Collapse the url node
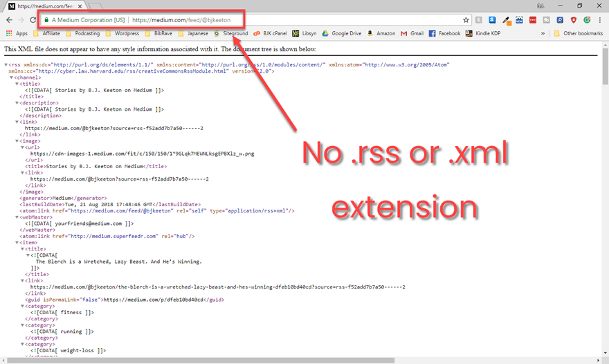Viewport: 609px width, 364px height. point(22,147)
